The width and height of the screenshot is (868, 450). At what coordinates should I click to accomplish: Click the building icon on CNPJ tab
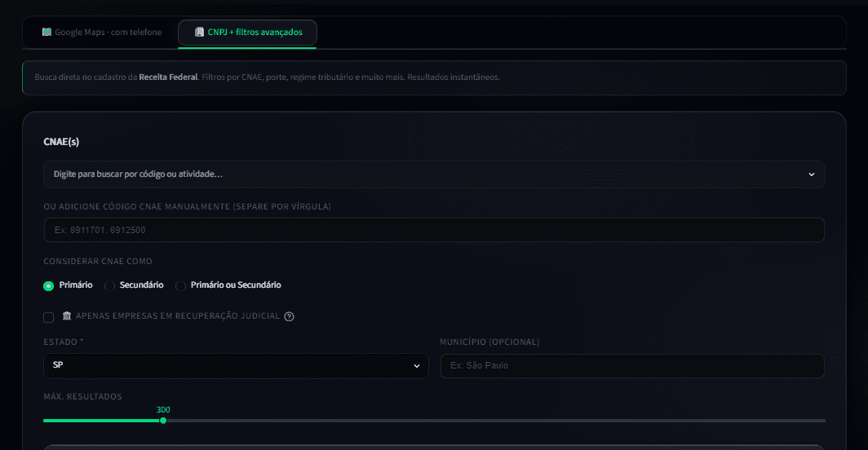(x=199, y=32)
